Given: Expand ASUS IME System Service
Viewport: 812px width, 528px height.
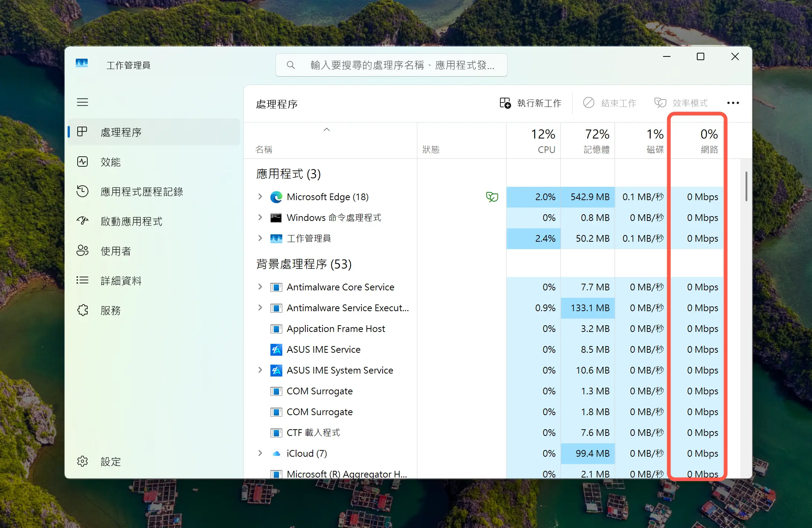Looking at the screenshot, I should pos(260,370).
